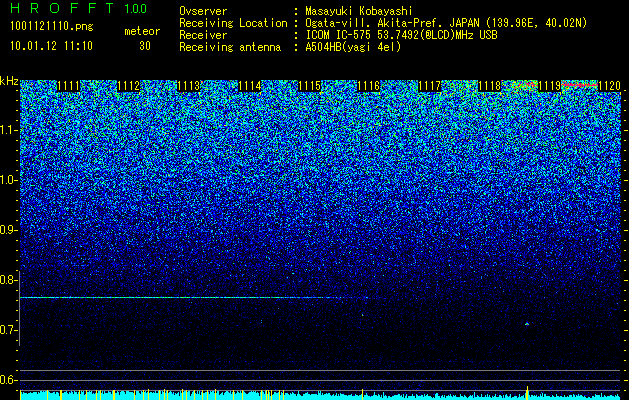
Task: Select the file name 1001121110.png
Action: [51, 27]
